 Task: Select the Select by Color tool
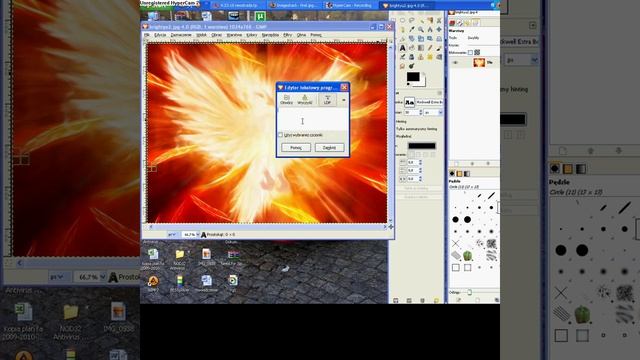(x=430, y=20)
